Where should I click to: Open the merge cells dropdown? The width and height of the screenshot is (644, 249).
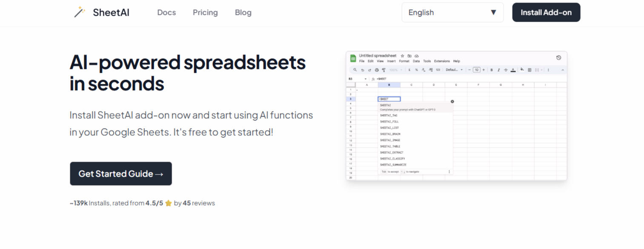coord(538,70)
